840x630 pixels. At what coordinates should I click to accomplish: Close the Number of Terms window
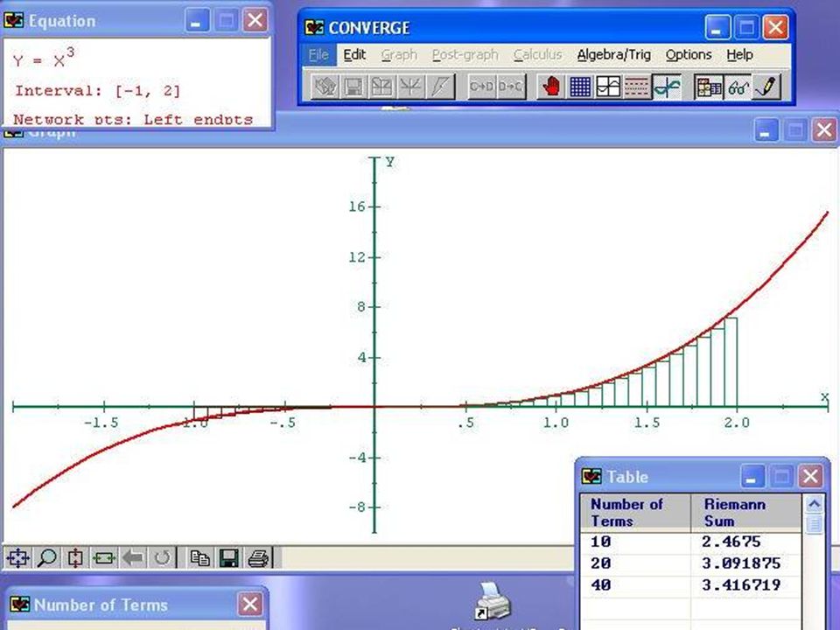click(250, 605)
